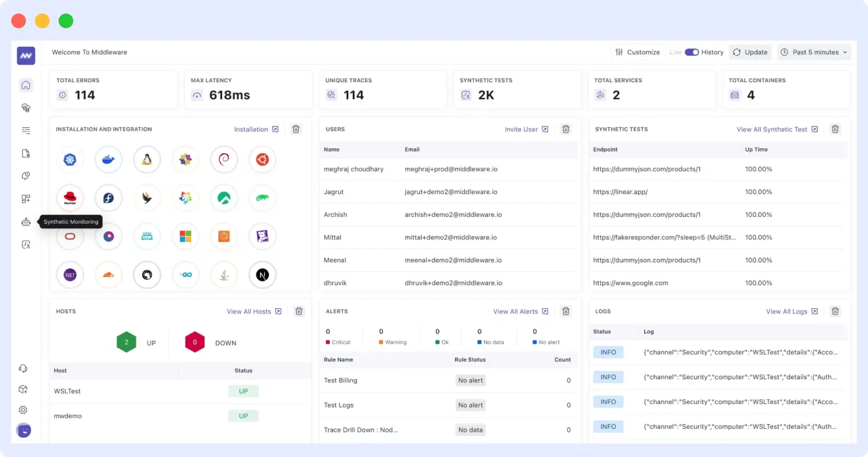
Task: Click the meghraj choudhary user name
Action: pos(353,169)
